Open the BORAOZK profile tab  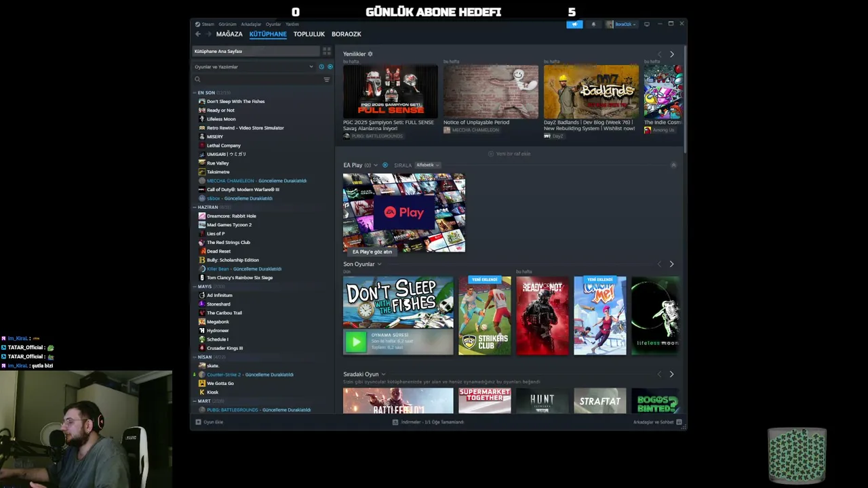(x=347, y=34)
